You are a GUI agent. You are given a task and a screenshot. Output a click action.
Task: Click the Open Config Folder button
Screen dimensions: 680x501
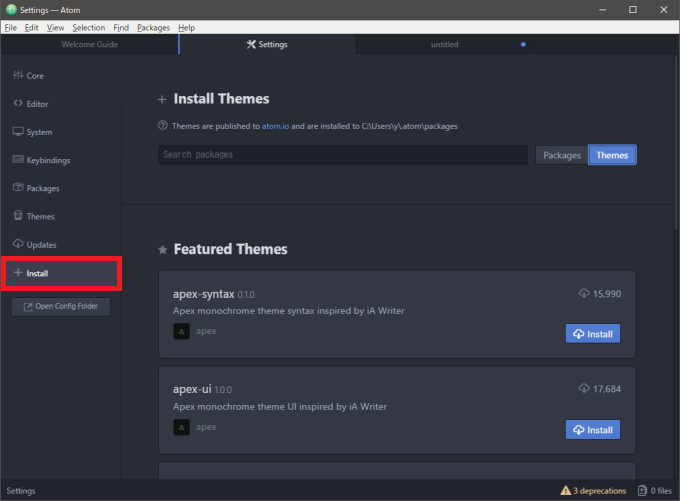pyautogui.click(x=61, y=307)
